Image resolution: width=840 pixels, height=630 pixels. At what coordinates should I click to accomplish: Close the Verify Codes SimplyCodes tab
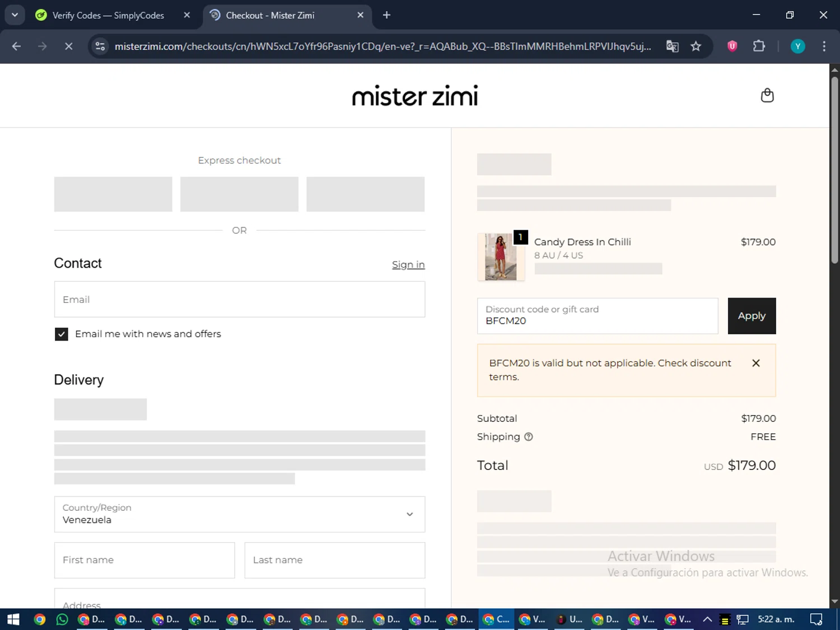pyautogui.click(x=187, y=15)
